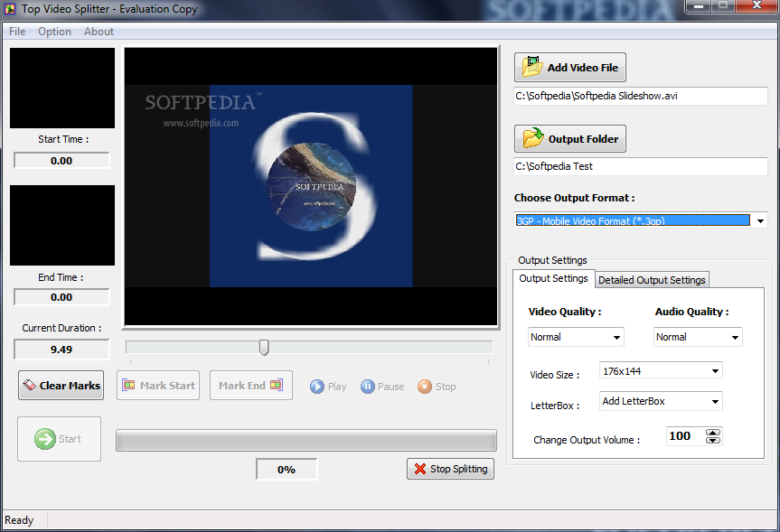Click the filmstrip icon on Mark Start
This screenshot has height=532, width=780.
click(x=129, y=385)
